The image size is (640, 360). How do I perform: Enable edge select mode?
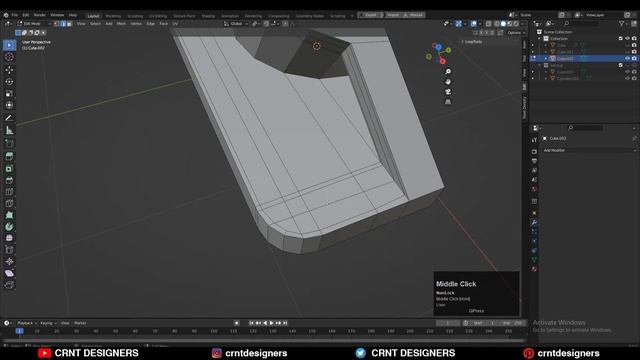click(63, 24)
